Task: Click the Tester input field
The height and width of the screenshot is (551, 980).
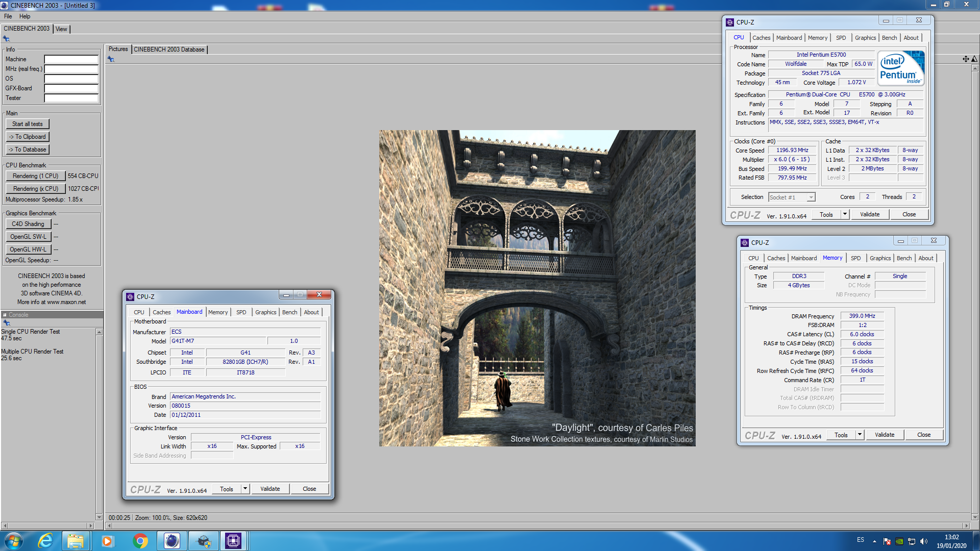Action: pos(71,98)
